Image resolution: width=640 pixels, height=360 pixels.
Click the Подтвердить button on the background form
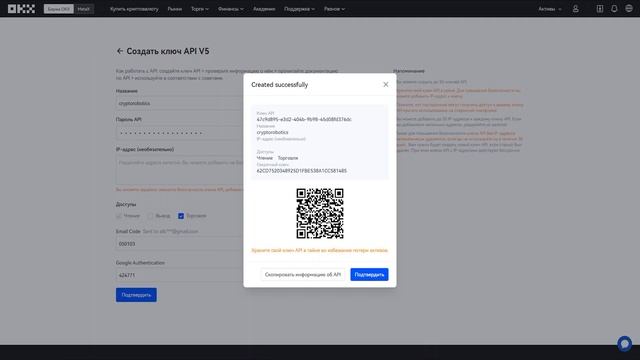tap(136, 295)
